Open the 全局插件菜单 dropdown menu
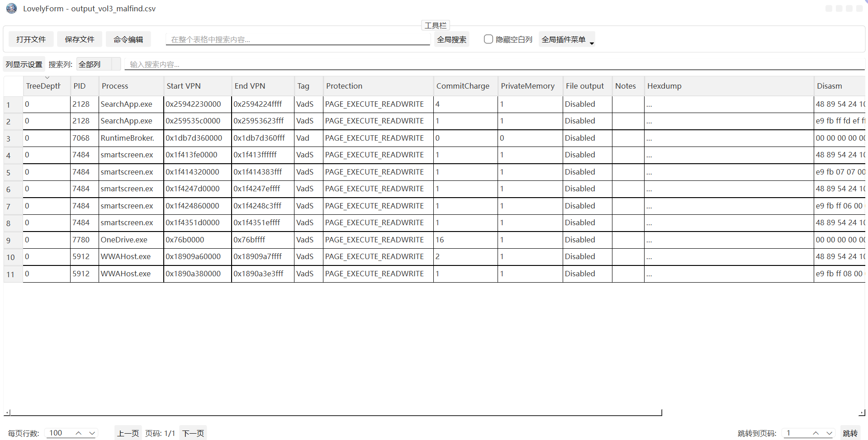This screenshot has height=440, width=868. point(567,39)
